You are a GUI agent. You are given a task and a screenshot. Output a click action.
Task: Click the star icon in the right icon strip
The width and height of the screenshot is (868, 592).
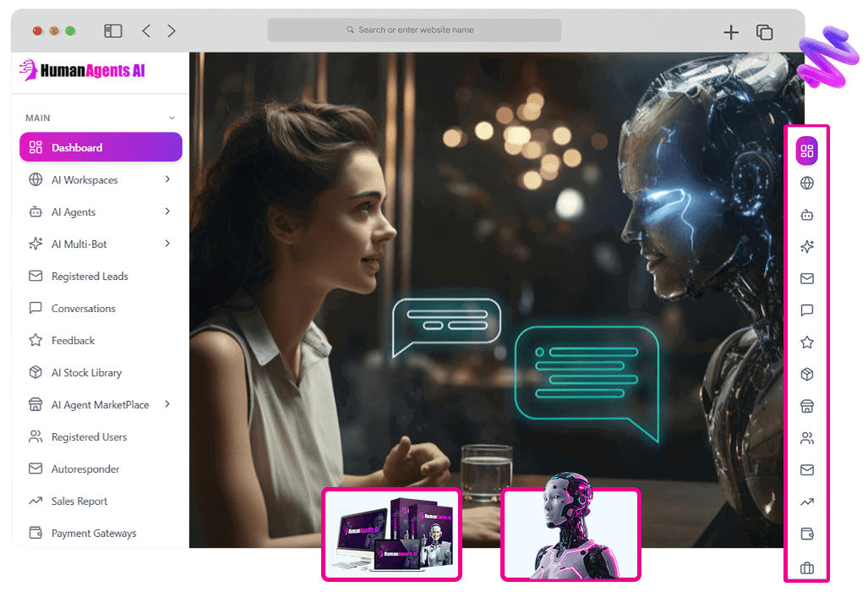[x=806, y=343]
